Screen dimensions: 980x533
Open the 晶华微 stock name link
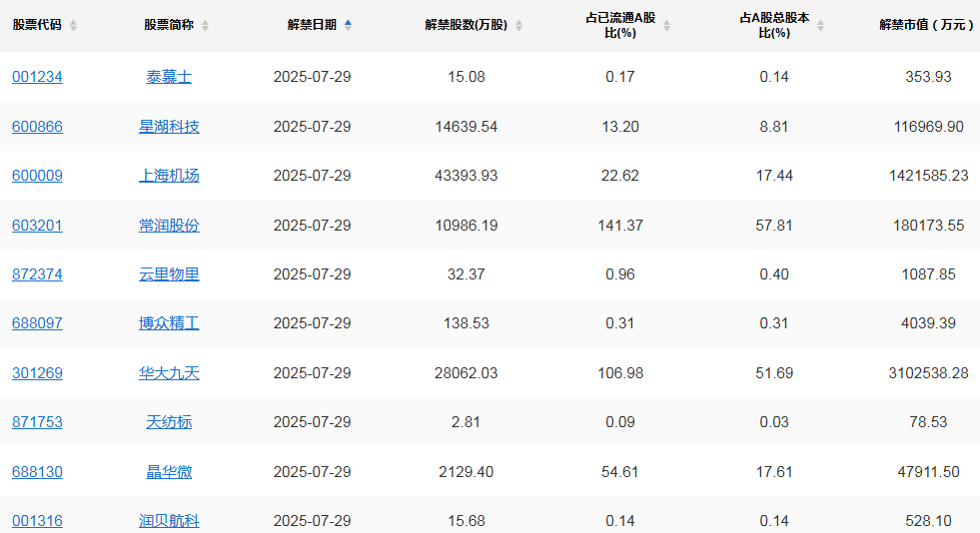169,472
